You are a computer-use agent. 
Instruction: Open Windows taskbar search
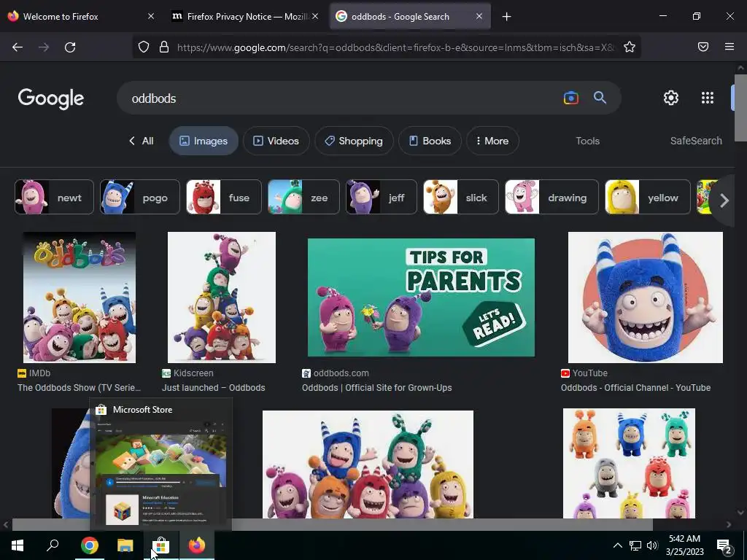coord(53,545)
